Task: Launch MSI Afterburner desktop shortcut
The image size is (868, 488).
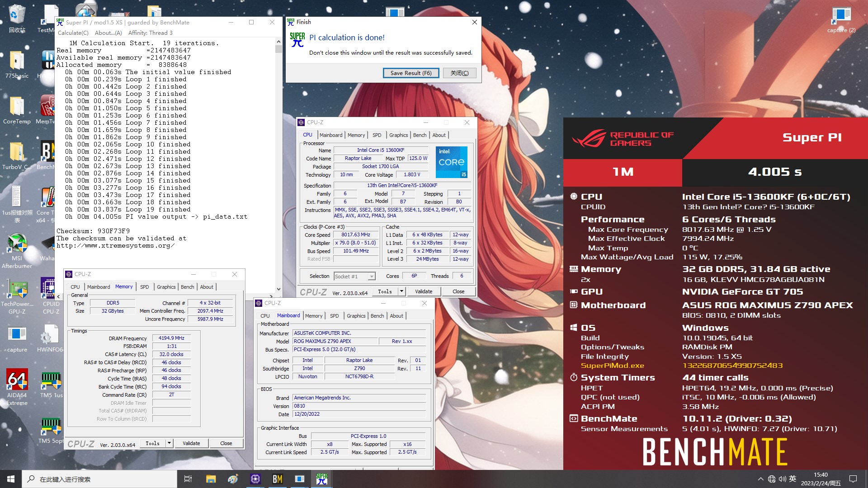Action: tap(17, 251)
